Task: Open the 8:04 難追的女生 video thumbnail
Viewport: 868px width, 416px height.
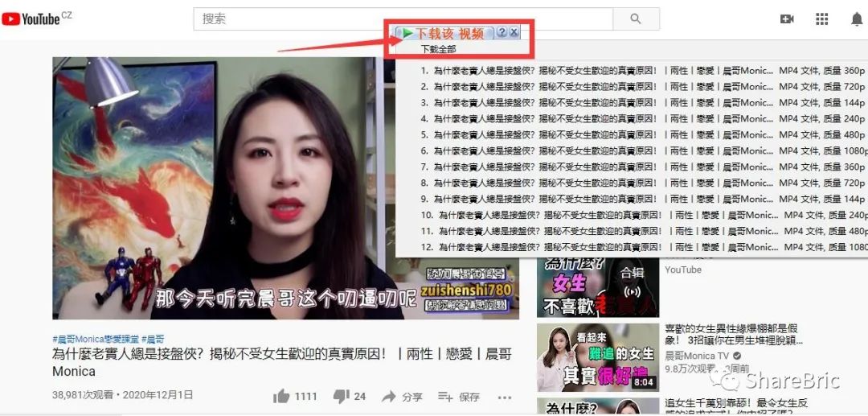Action: (598, 358)
